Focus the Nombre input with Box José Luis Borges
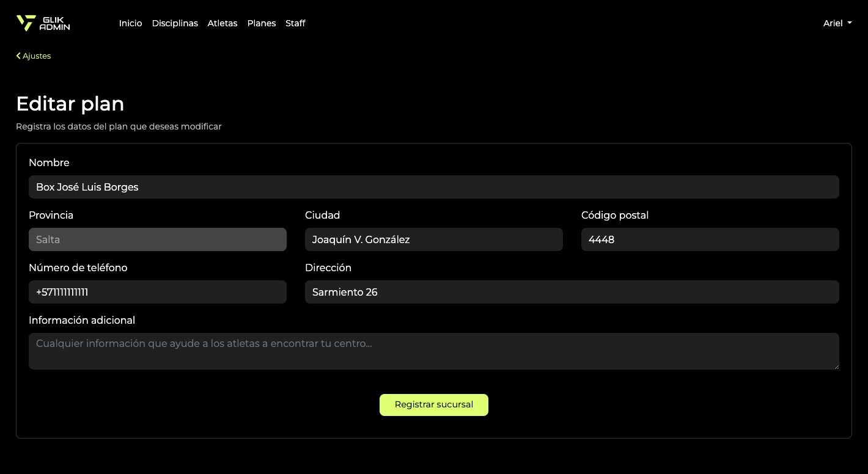Viewport: 868px width, 474px height. click(433, 187)
